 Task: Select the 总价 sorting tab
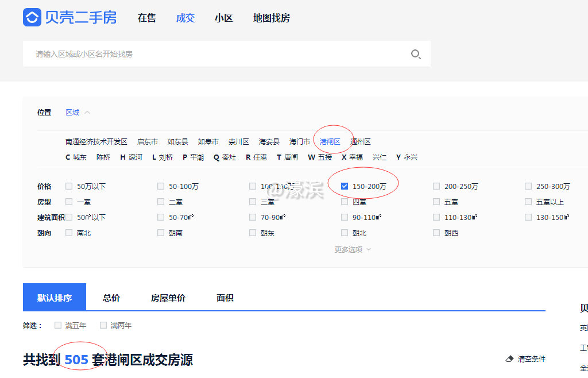click(x=110, y=297)
